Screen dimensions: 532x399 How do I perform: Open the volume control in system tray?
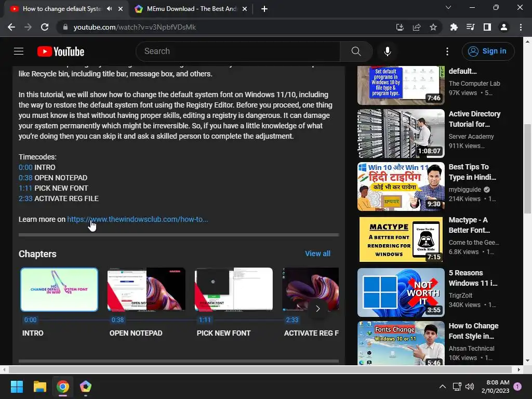[470, 387]
